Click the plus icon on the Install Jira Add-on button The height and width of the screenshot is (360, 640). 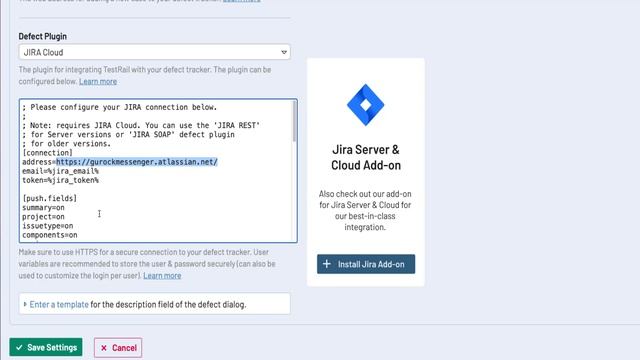click(327, 264)
